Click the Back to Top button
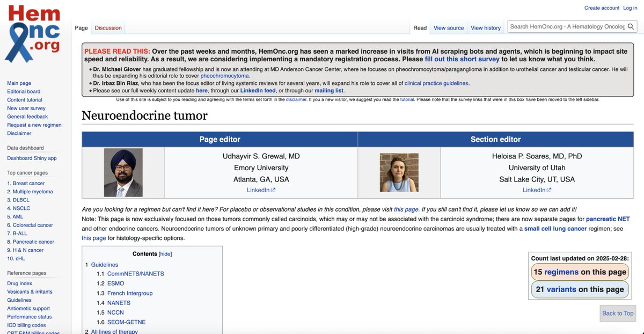The image size is (644, 334). pos(618,313)
